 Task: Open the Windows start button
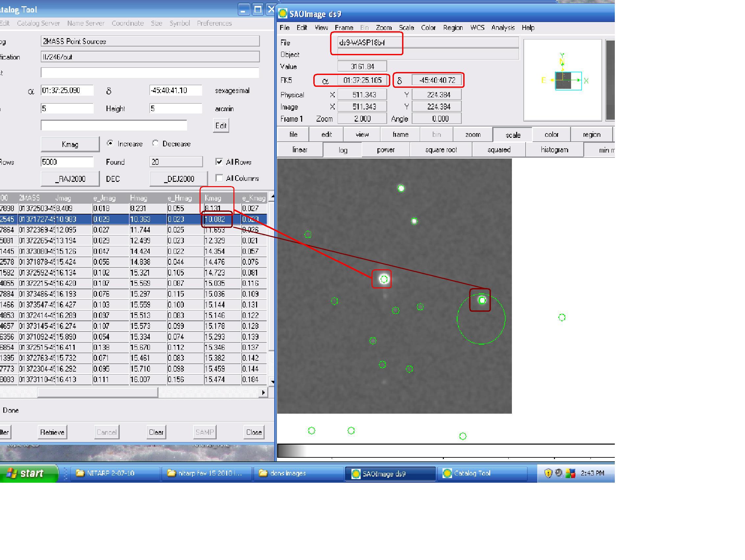pyautogui.click(x=28, y=474)
